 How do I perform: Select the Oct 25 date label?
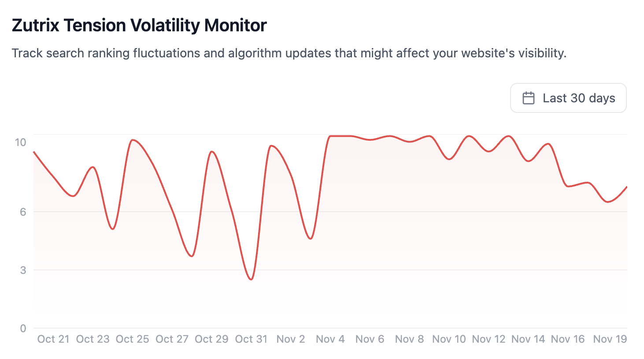click(x=132, y=339)
